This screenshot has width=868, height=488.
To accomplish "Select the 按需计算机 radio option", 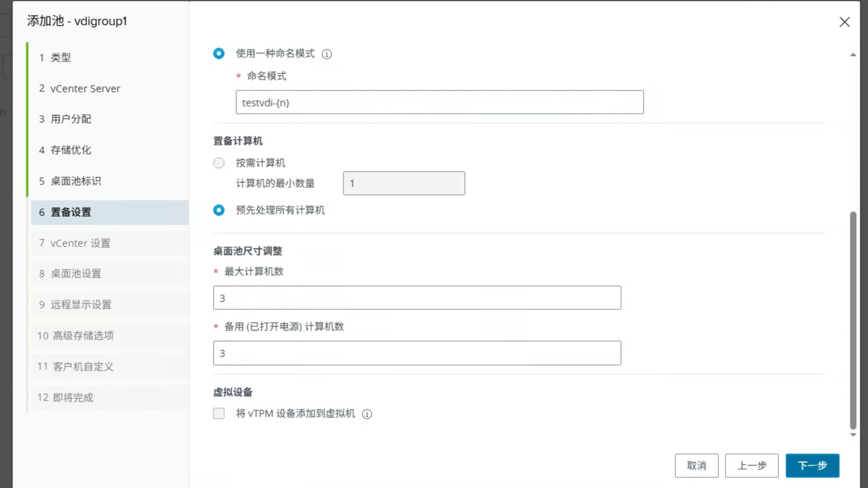I will pos(219,163).
